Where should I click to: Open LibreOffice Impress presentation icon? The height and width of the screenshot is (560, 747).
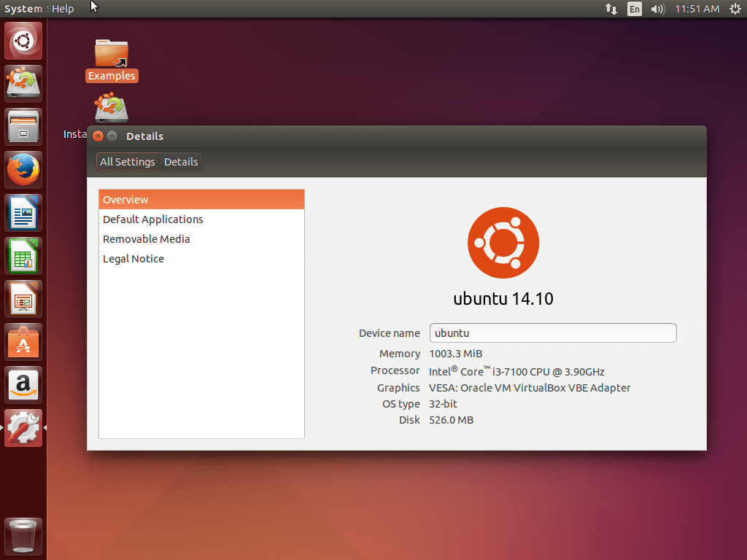click(23, 299)
